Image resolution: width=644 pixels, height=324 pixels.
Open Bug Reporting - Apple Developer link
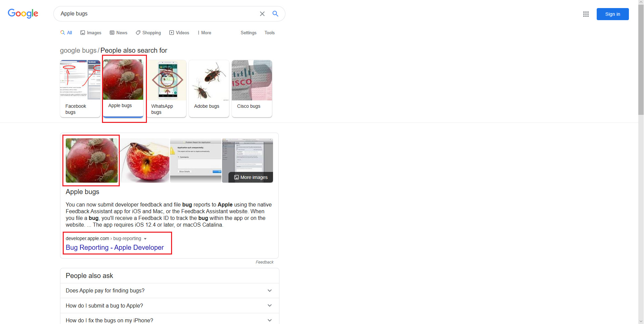coord(115,247)
